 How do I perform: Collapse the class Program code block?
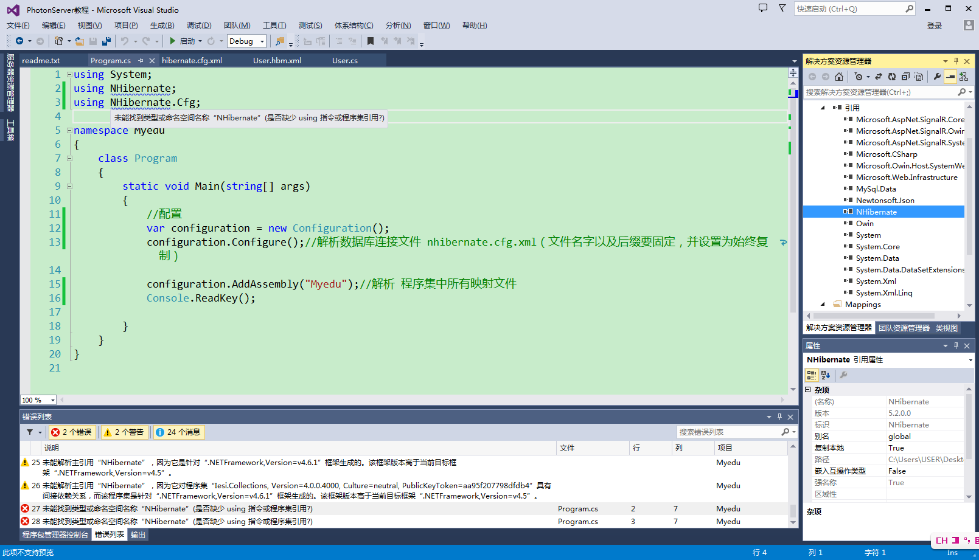69,159
